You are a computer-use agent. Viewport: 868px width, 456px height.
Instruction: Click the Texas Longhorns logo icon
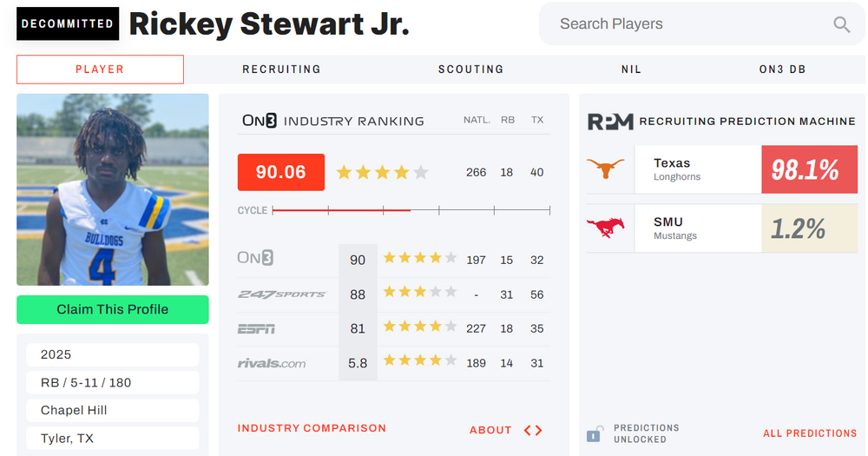(605, 169)
